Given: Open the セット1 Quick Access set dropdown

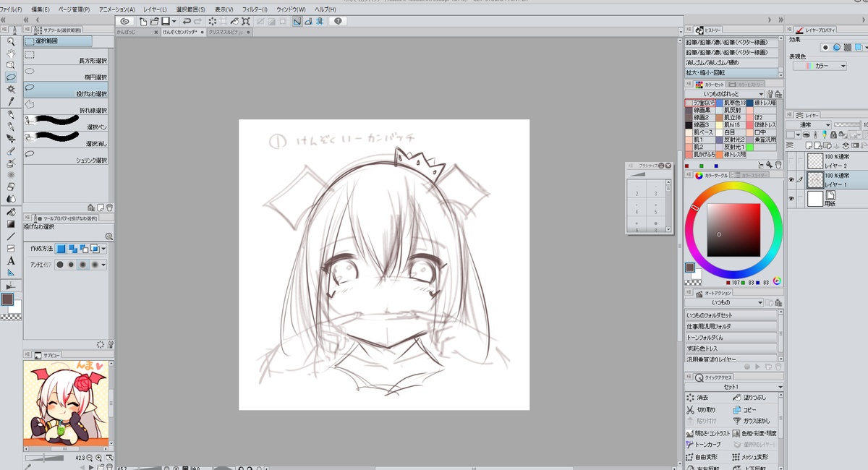Looking at the screenshot, I should (x=780, y=388).
